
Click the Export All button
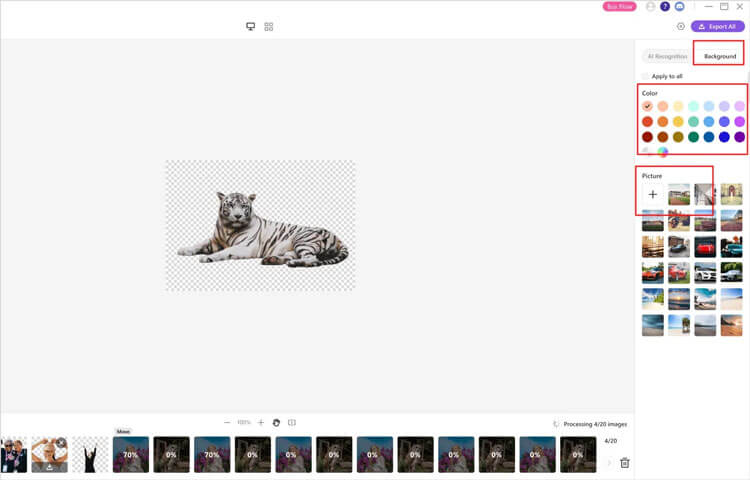(717, 26)
